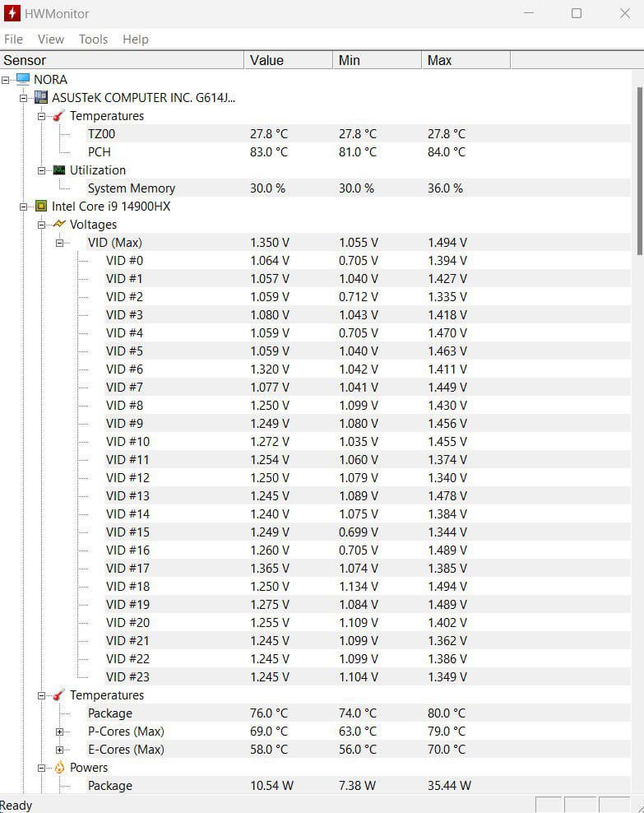Click the vertical scrollbar thumb
Viewport: 644px width, 813px height.
click(640, 171)
